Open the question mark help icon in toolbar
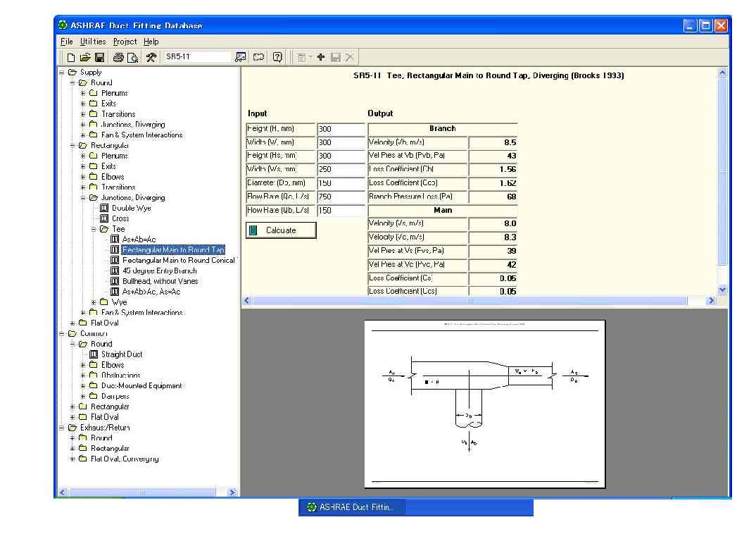Screen dimensions: 756x534 point(277,57)
